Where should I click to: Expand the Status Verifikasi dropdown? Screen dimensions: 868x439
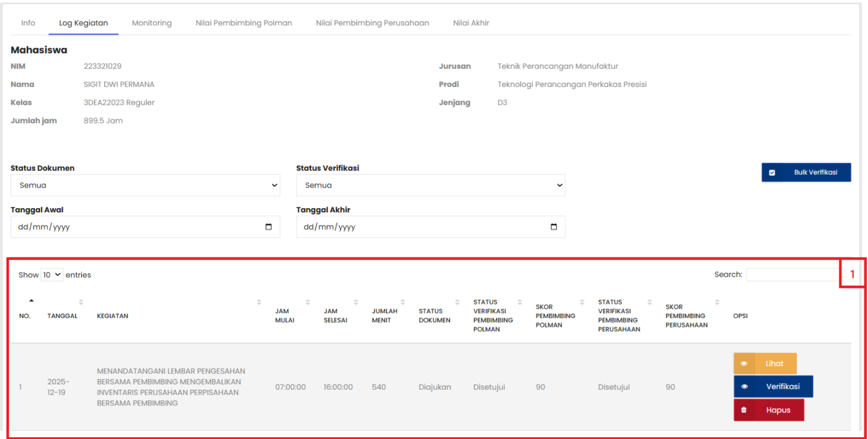(x=430, y=185)
